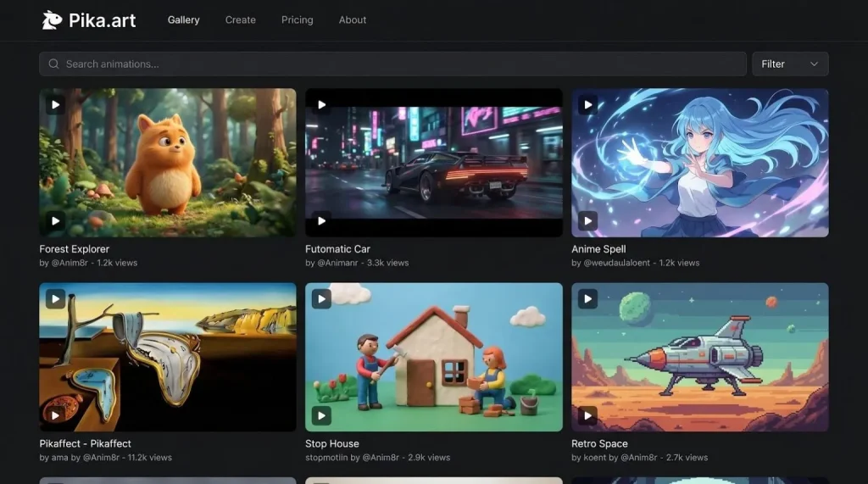Play Anime Spell using its bottom-left play icon
The image size is (868, 484).
point(588,221)
